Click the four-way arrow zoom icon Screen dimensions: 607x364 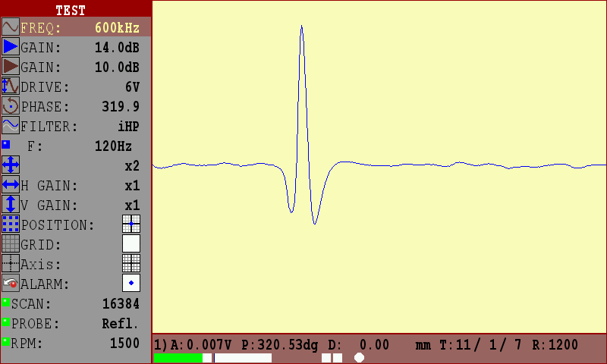click(x=11, y=165)
